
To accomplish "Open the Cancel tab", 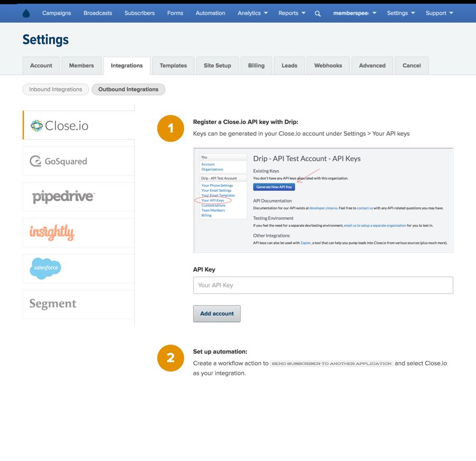I will tap(411, 66).
